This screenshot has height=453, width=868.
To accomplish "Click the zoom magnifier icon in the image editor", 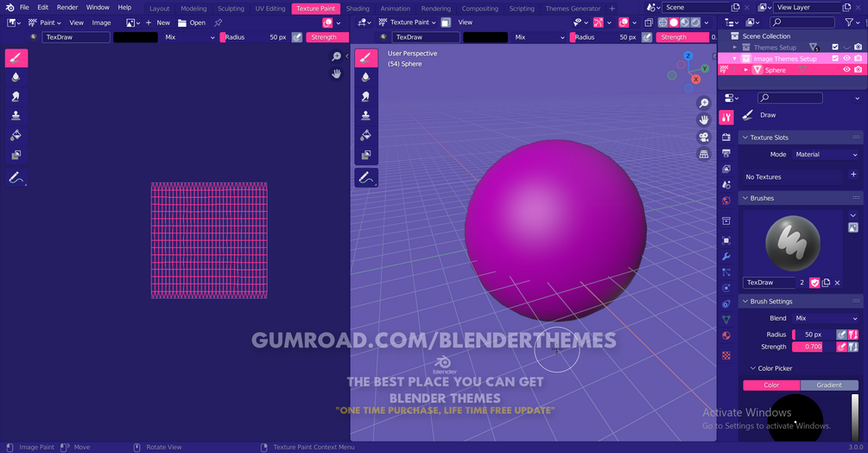I will coord(336,56).
